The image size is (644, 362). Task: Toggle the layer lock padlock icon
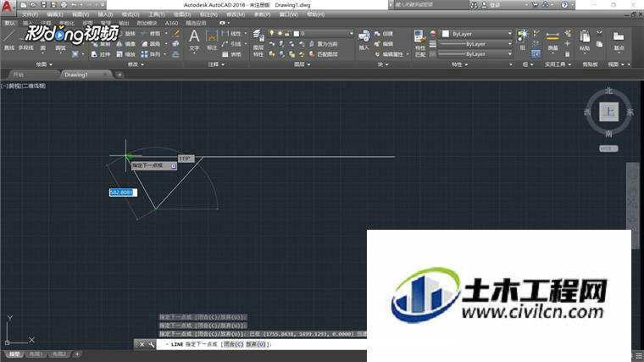287,33
